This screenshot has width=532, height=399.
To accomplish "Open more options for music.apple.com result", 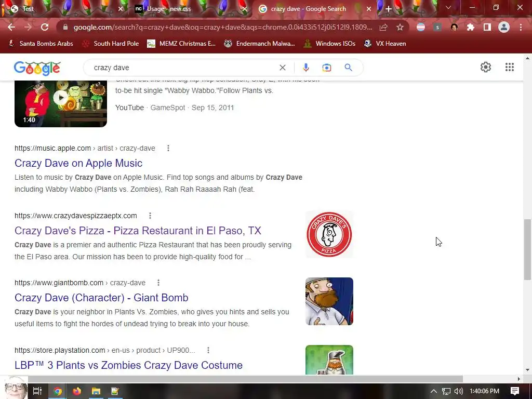I will (x=168, y=148).
